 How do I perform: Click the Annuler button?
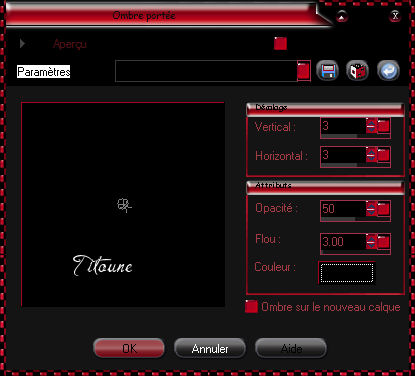[210, 348]
